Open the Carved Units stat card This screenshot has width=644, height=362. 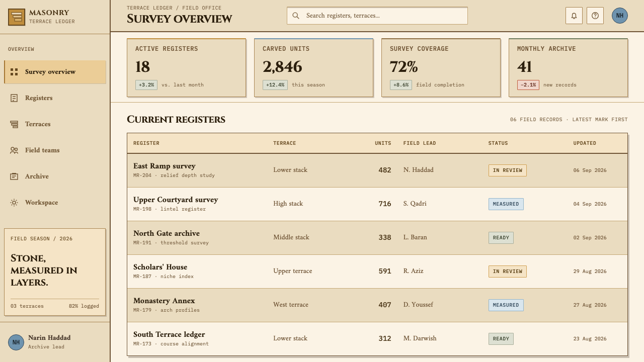tap(313, 67)
